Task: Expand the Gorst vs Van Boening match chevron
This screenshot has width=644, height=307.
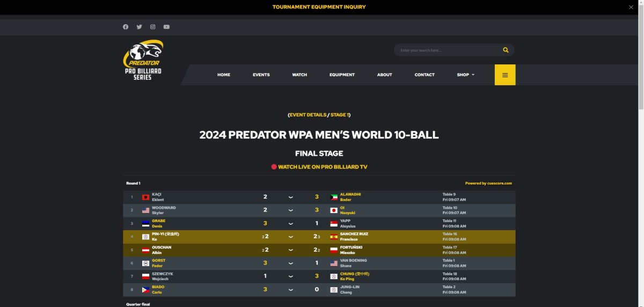Action: coord(290,263)
